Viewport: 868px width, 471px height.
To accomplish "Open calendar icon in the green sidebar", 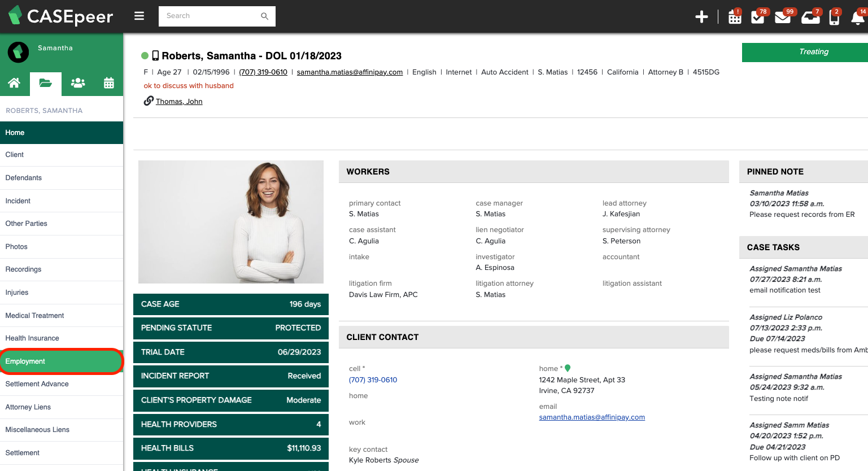I will 108,83.
